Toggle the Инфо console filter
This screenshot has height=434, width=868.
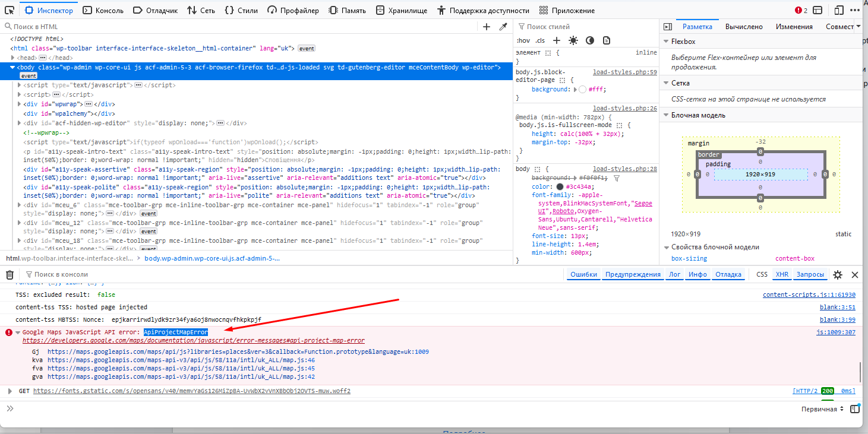[698, 274]
